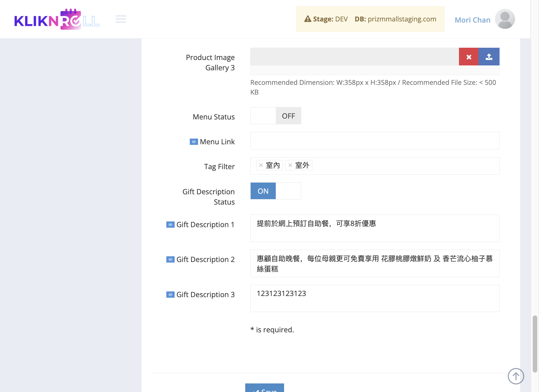
Task: Remove the Product Image Gallery 3 file
Action: point(469,57)
